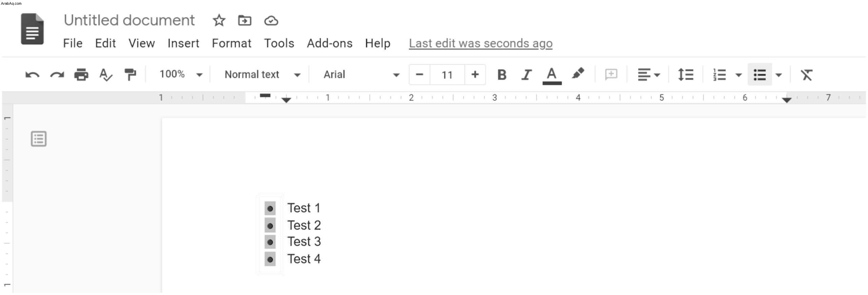Open 'Last edit was seconds ago' link
This screenshot has height=295, width=868.
tap(480, 43)
